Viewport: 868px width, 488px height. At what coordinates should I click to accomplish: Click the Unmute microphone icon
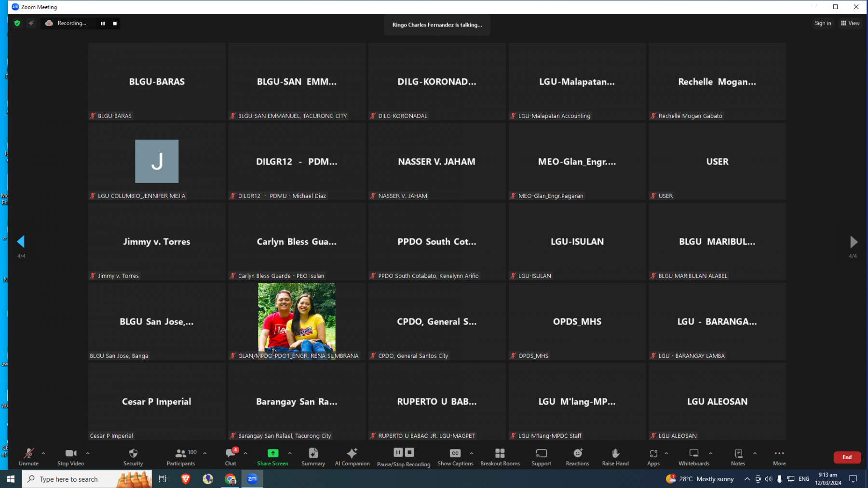click(28, 453)
